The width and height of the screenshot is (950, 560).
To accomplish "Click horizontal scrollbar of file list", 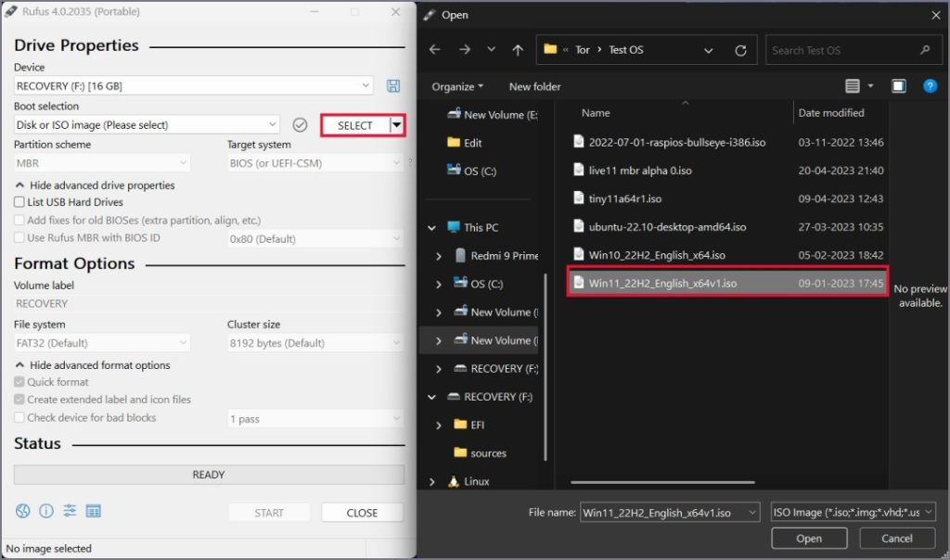I will coord(662,482).
